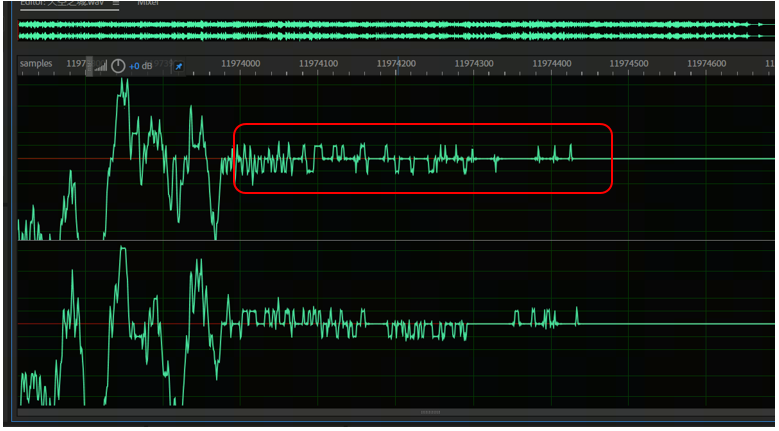
Task: Select the +0 dB gain value
Action: tap(141, 67)
